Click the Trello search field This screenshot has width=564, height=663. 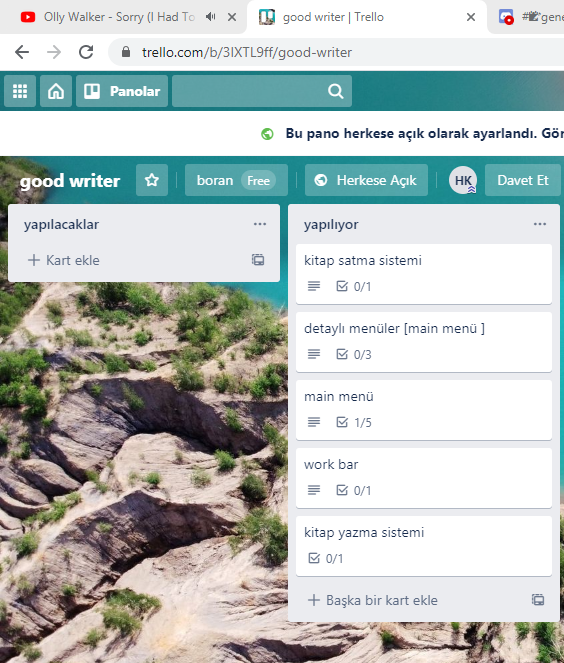pyautogui.click(x=262, y=91)
